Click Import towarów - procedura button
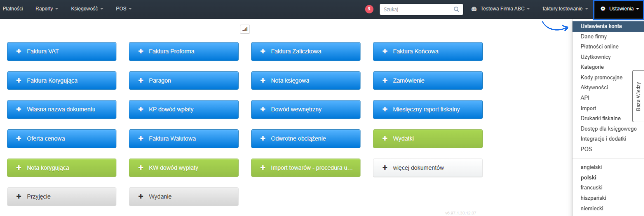 [306, 168]
